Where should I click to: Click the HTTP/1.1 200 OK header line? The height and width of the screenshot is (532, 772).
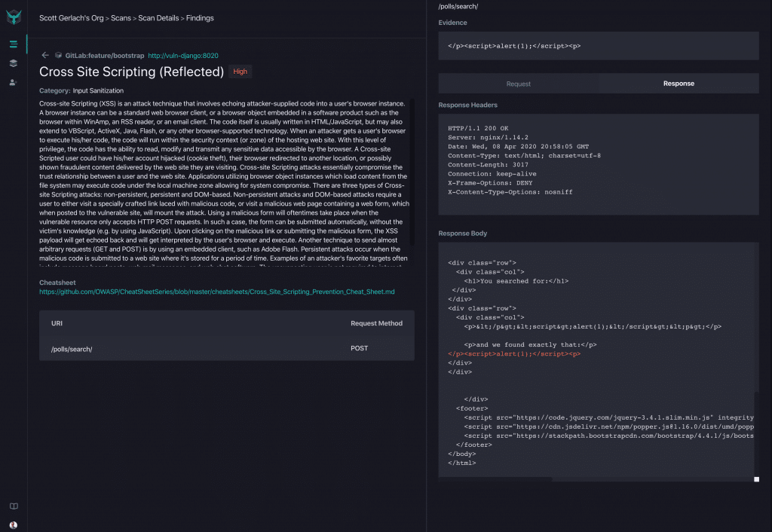pos(478,128)
